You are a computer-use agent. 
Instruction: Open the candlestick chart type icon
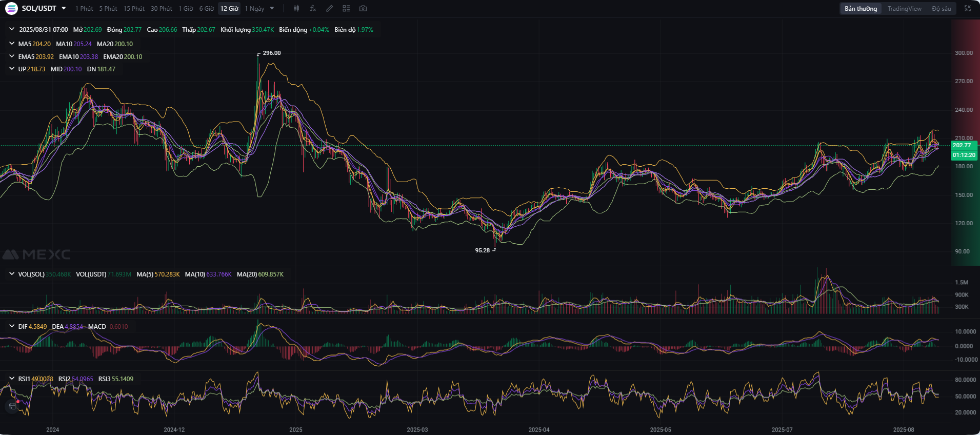pos(296,8)
